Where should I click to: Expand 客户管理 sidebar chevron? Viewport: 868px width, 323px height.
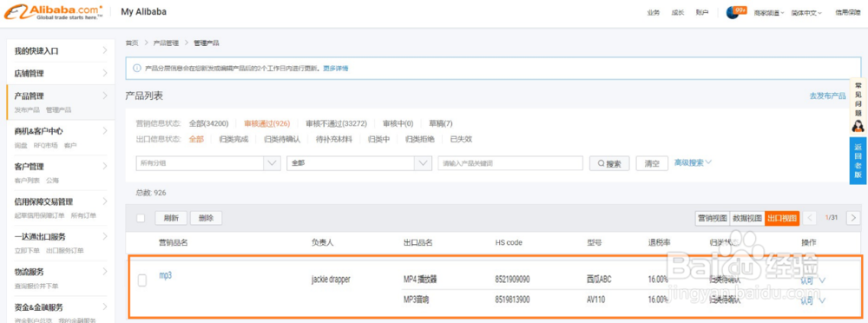[105, 166]
